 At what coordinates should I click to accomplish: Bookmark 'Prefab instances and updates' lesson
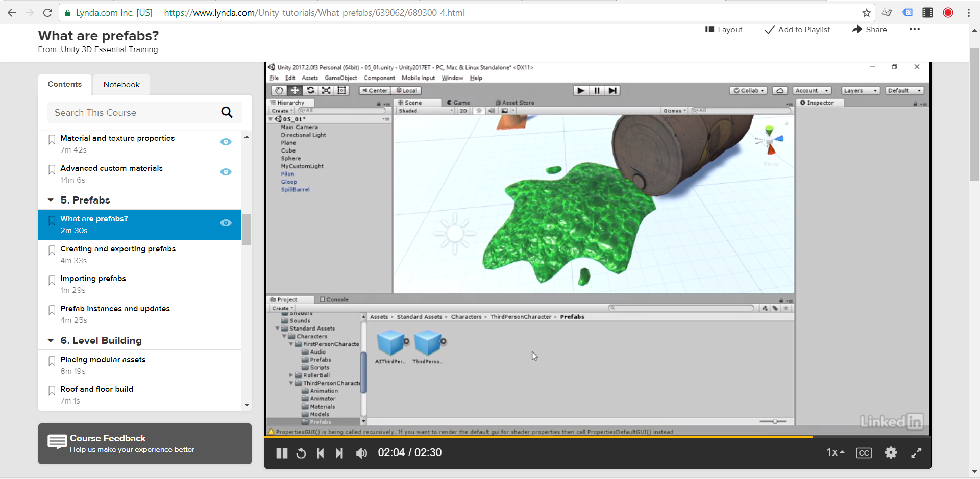52,310
